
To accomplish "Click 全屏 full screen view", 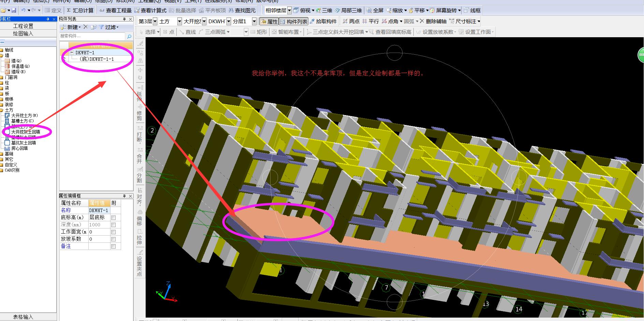I will click(375, 11).
